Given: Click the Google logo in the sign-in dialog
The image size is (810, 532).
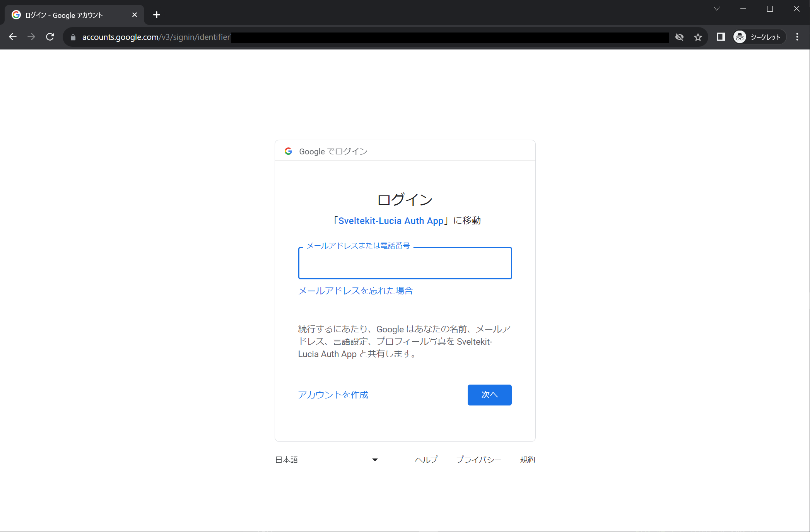Looking at the screenshot, I should [289, 151].
